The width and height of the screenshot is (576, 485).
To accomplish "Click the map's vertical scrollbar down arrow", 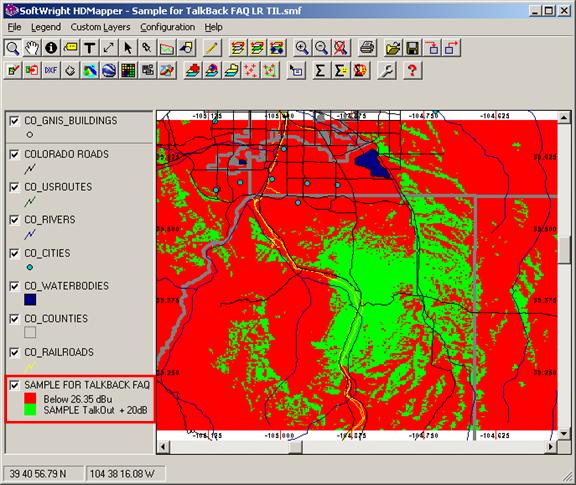I will (x=564, y=434).
